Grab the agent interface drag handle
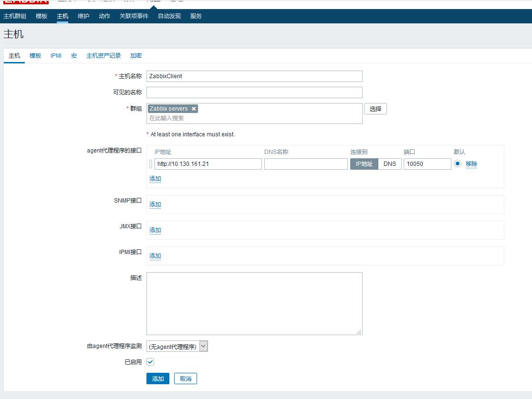The height and width of the screenshot is (399, 532). tap(151, 164)
